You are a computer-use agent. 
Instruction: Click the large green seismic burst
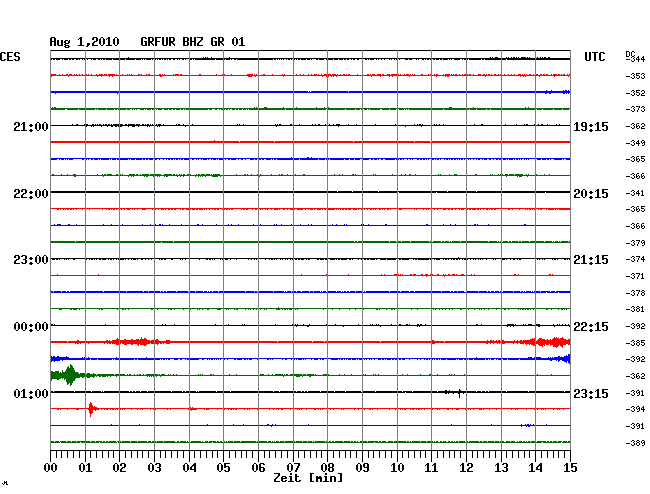pyautogui.click(x=69, y=375)
